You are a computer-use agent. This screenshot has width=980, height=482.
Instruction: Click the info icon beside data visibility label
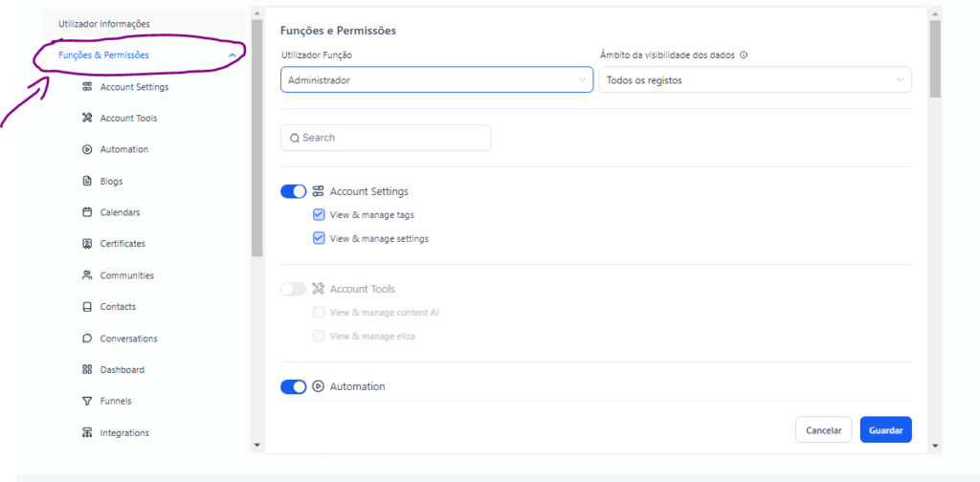point(744,55)
